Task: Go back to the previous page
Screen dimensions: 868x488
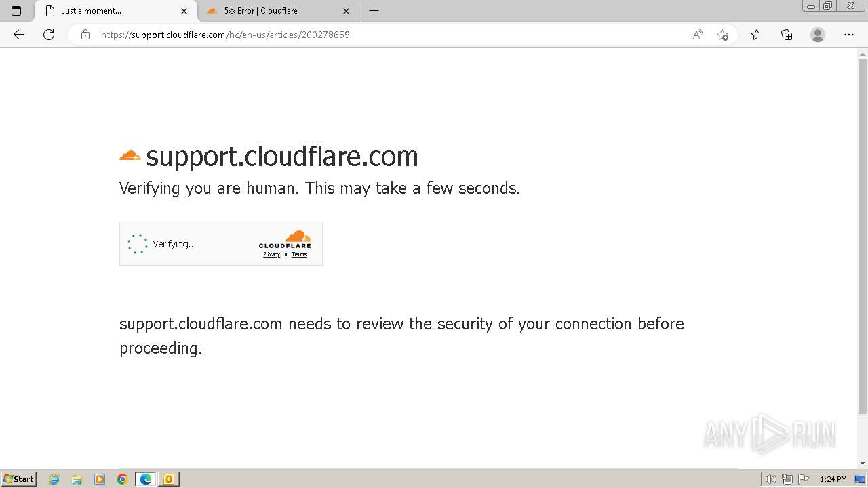Action: (19, 35)
